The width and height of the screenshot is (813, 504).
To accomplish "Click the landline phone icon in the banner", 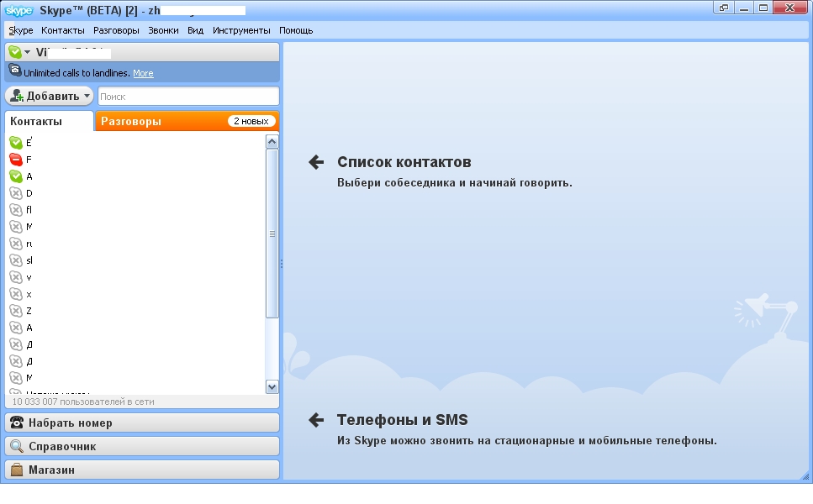I will point(15,71).
